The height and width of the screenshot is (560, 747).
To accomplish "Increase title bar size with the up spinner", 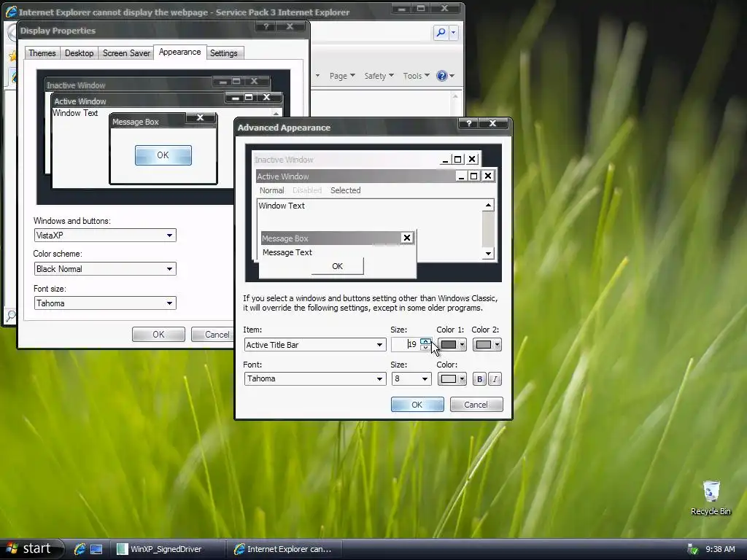I will [x=425, y=341].
